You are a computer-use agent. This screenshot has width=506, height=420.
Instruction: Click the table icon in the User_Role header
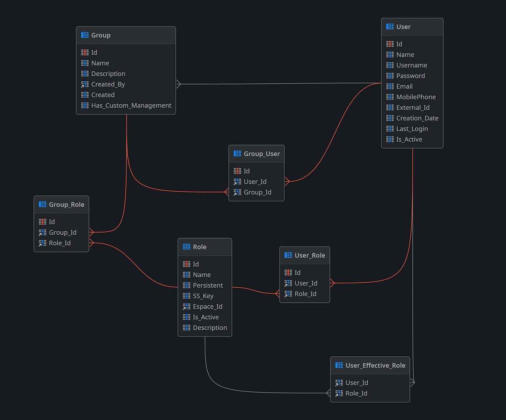[x=288, y=255]
